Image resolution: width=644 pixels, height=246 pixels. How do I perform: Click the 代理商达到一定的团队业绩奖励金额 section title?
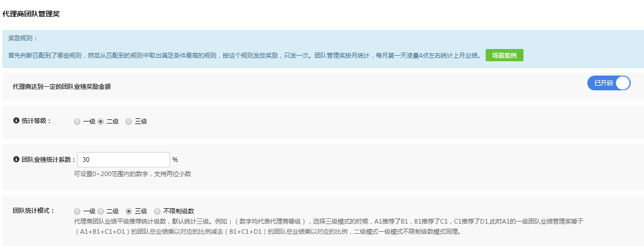click(x=62, y=87)
